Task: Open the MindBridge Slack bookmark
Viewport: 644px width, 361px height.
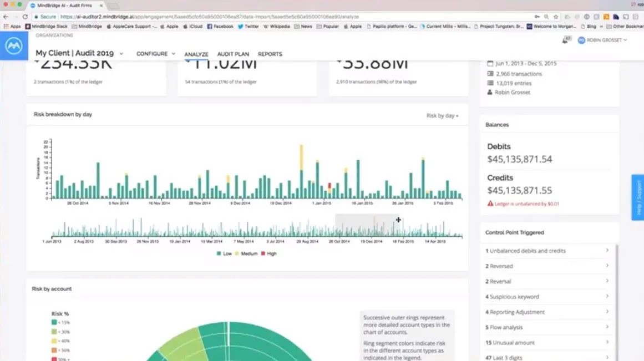Action: [x=46, y=26]
